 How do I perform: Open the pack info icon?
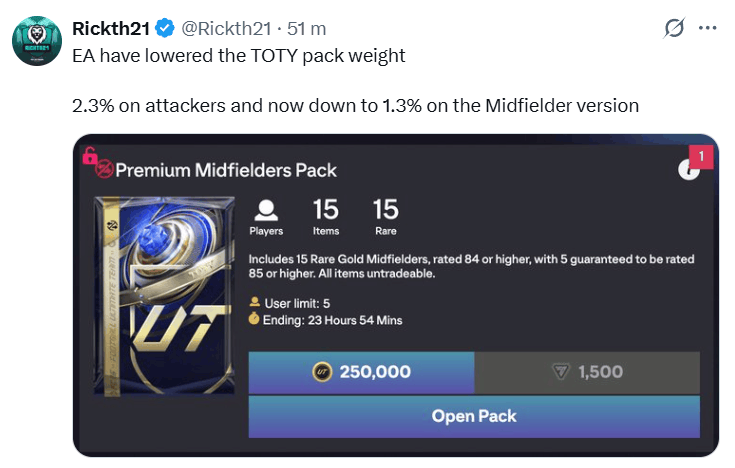point(689,170)
